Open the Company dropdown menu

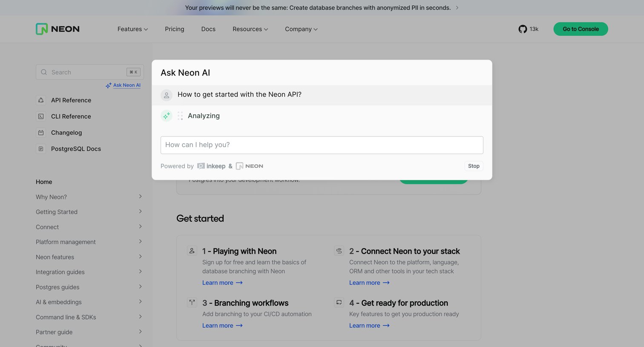coord(301,29)
